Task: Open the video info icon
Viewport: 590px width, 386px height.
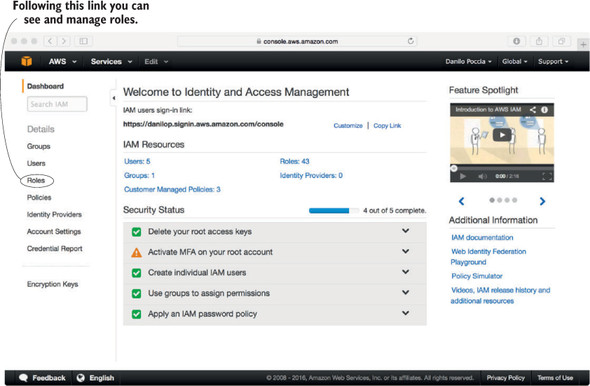Action: click(x=544, y=110)
